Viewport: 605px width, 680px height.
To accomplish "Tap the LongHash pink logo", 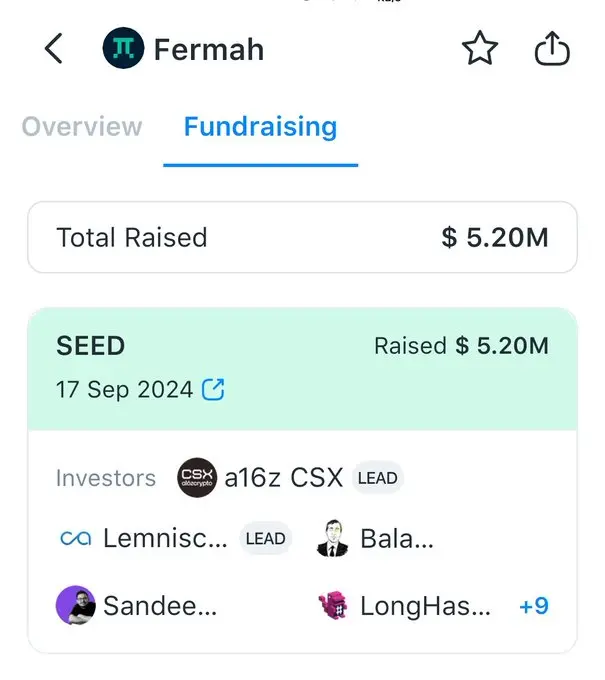I will 332,606.
